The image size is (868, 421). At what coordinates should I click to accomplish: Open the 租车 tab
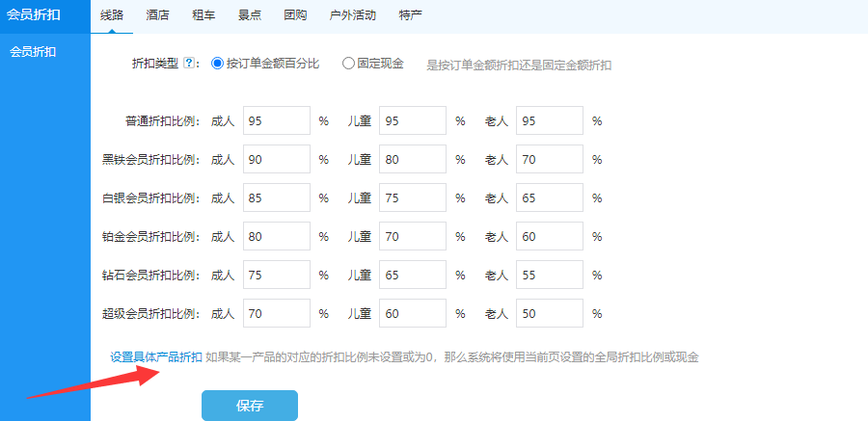(205, 15)
